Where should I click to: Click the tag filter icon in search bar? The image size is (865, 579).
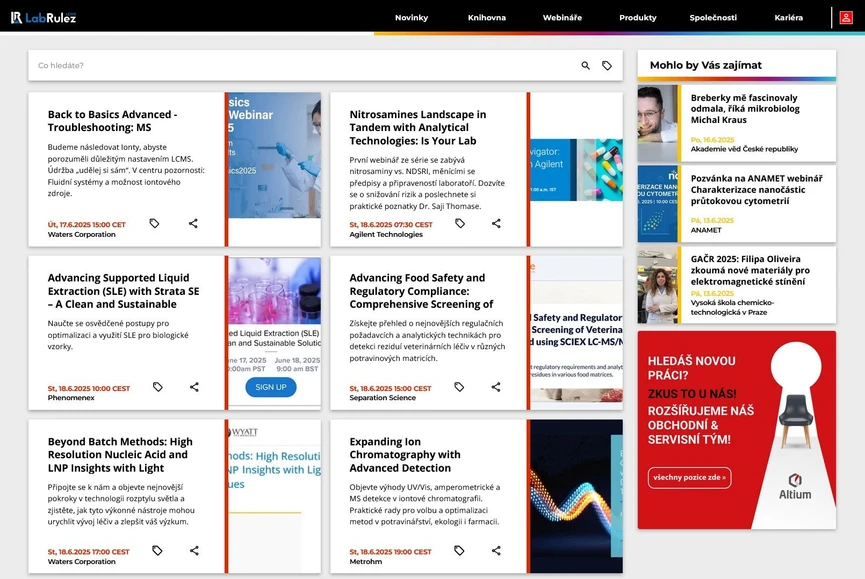(607, 64)
